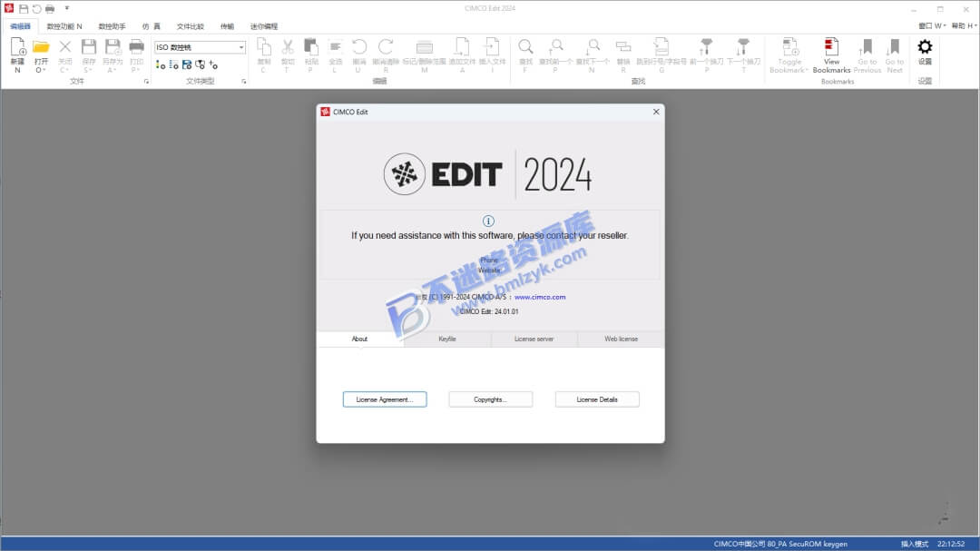Image resolution: width=980 pixels, height=551 pixels.
Task: Close the CIMCO Edit about dialog
Action: point(656,112)
